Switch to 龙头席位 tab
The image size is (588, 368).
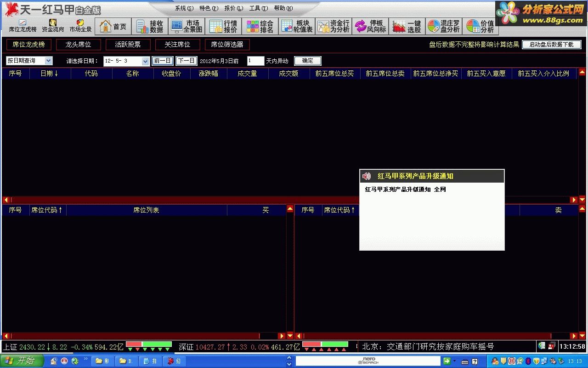(x=79, y=45)
